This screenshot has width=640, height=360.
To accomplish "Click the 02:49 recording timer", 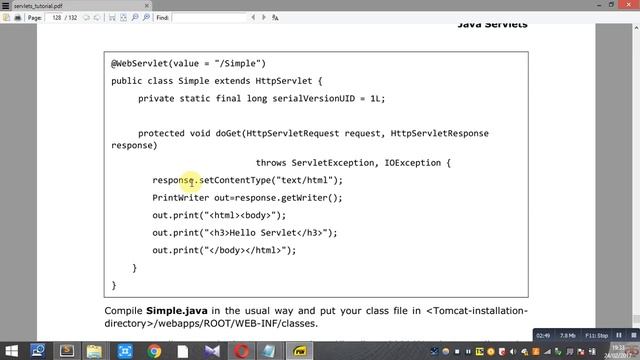I will pyautogui.click(x=543, y=336).
